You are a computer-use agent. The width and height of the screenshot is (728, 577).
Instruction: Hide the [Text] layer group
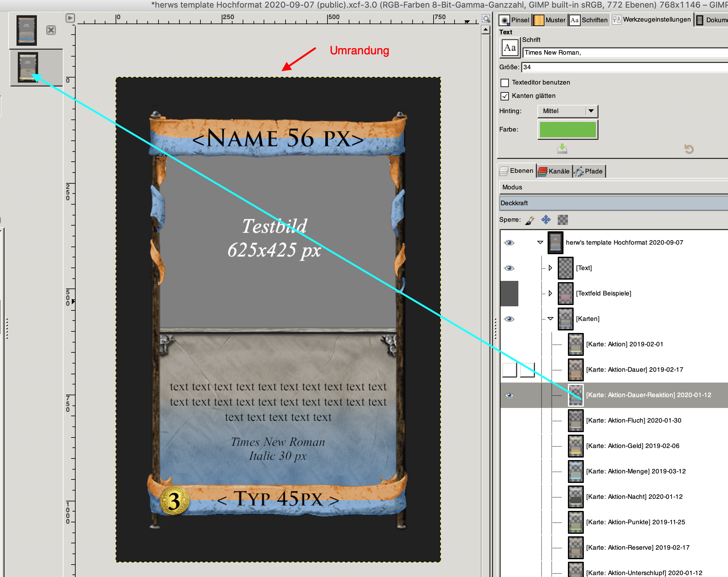(509, 268)
